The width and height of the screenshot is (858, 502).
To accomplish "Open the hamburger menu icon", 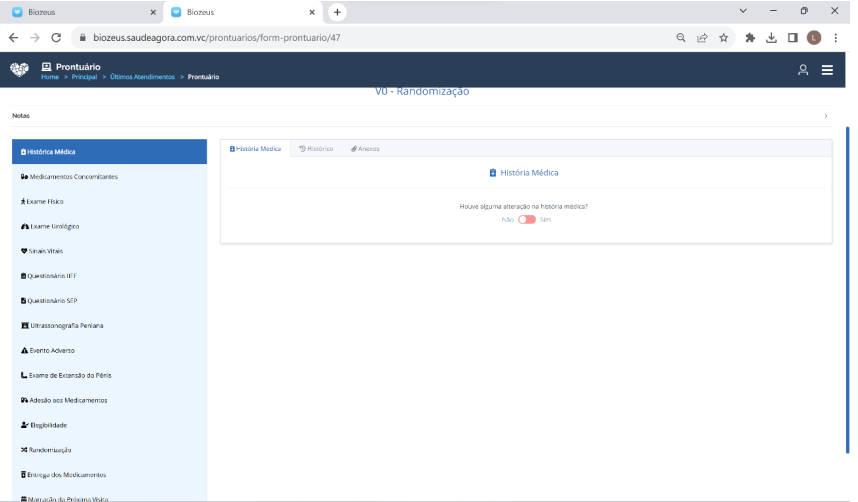I will [827, 70].
